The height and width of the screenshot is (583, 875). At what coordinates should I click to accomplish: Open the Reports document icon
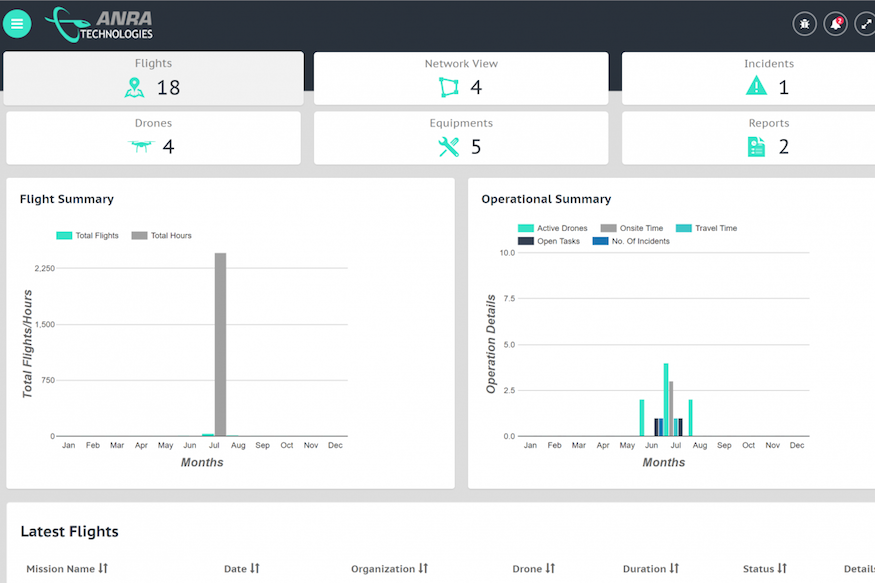pyautogui.click(x=756, y=147)
